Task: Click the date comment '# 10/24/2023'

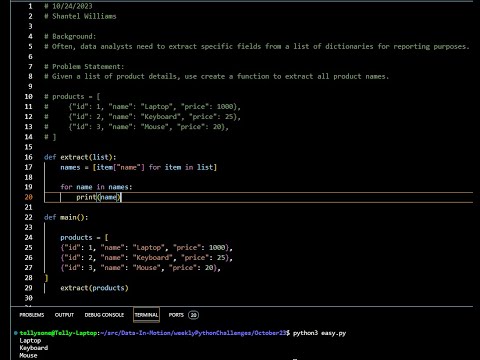Action: click(68, 6)
